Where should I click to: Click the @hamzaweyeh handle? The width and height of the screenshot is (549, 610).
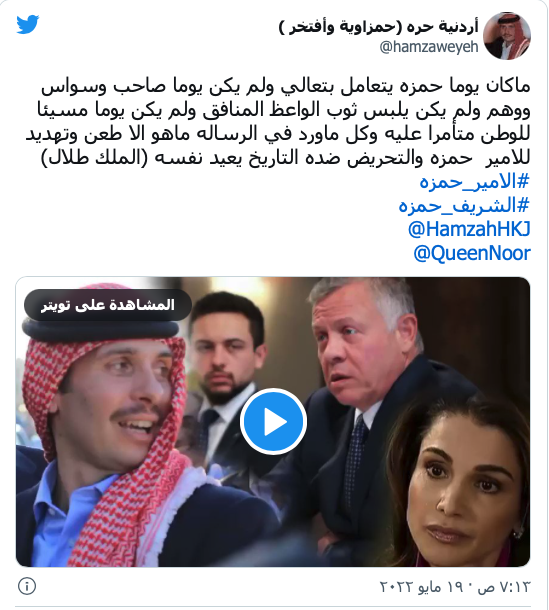(429, 47)
